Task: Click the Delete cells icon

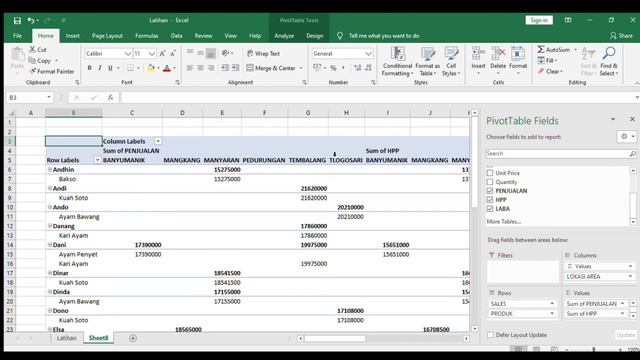Action: pyautogui.click(x=498, y=53)
